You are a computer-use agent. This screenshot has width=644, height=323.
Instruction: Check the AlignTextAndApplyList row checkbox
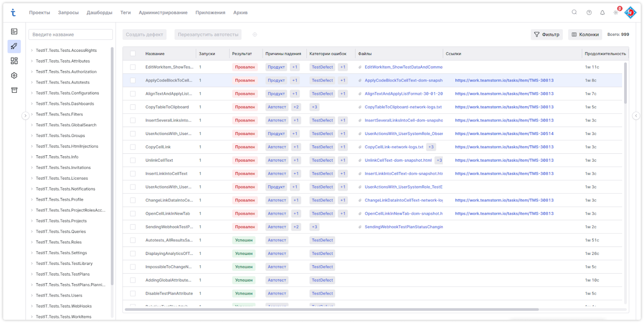[133, 94]
